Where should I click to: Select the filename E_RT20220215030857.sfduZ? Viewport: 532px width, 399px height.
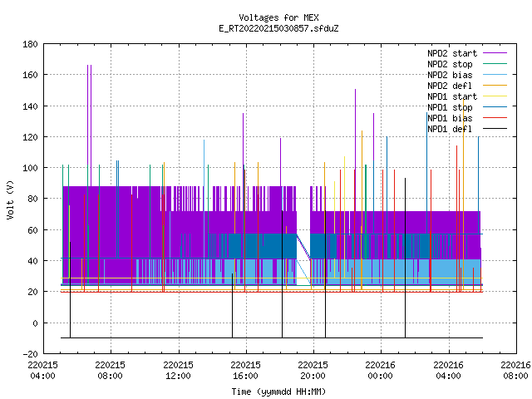278,28
